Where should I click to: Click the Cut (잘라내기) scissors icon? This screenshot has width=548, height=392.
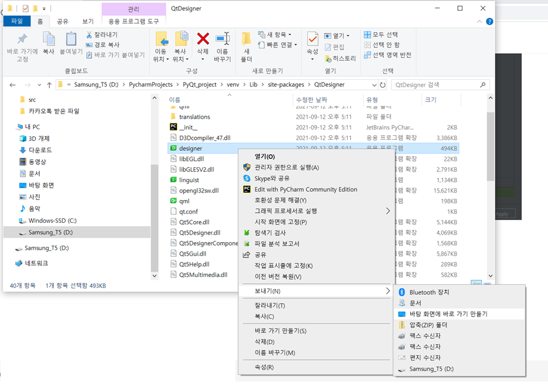[x=89, y=35]
